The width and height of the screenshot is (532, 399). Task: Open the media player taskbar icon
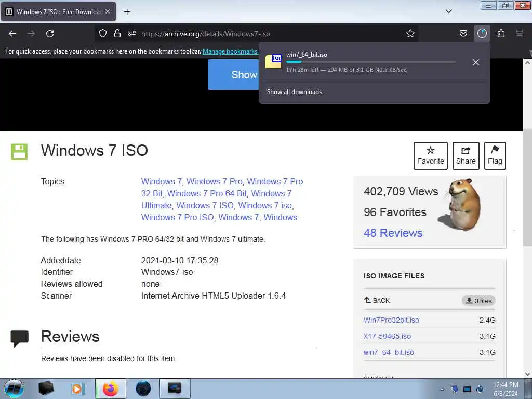click(77, 389)
